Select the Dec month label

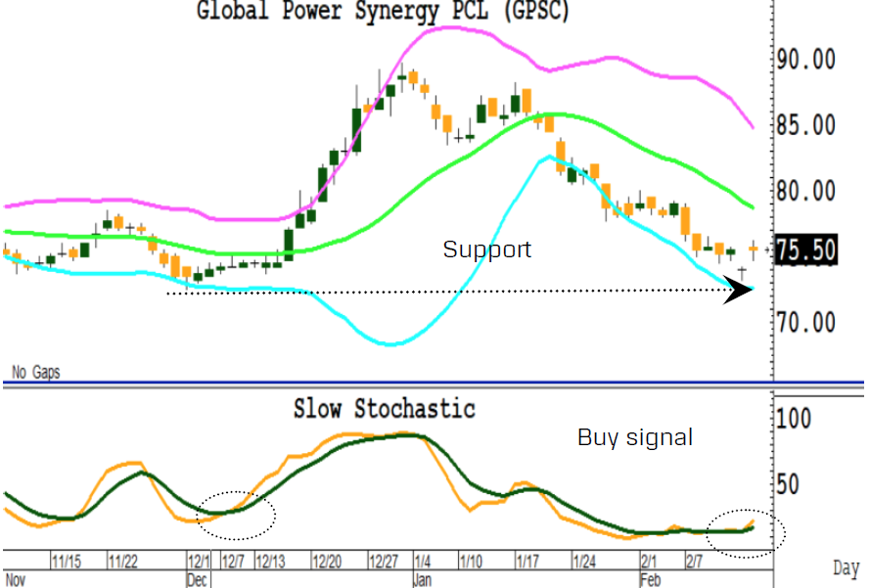click(x=197, y=580)
